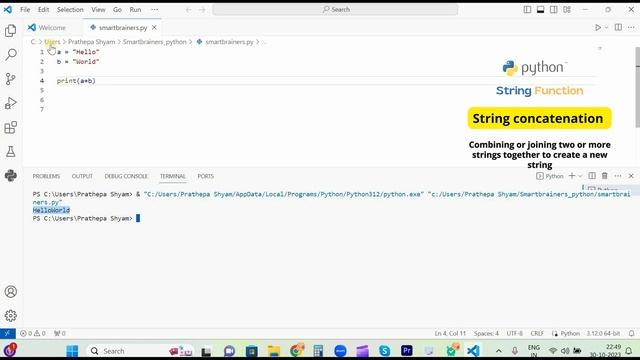Run the Python file with play button
Image resolution: width=640 pixels, height=360 pixels.
click(x=598, y=27)
